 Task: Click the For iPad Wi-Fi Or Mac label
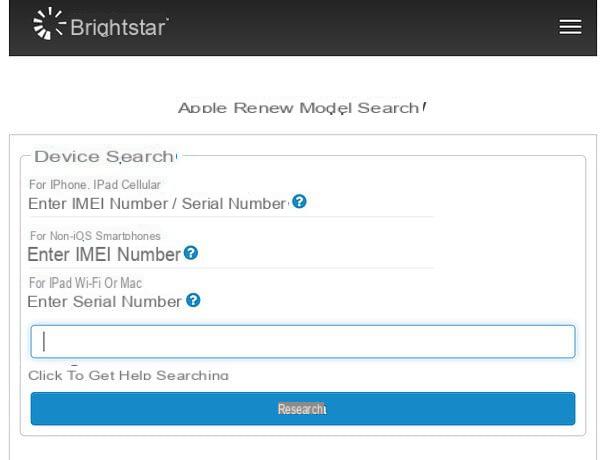click(x=86, y=283)
